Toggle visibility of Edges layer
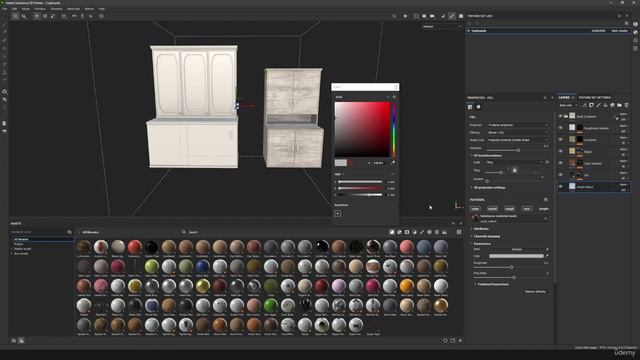 560,151
